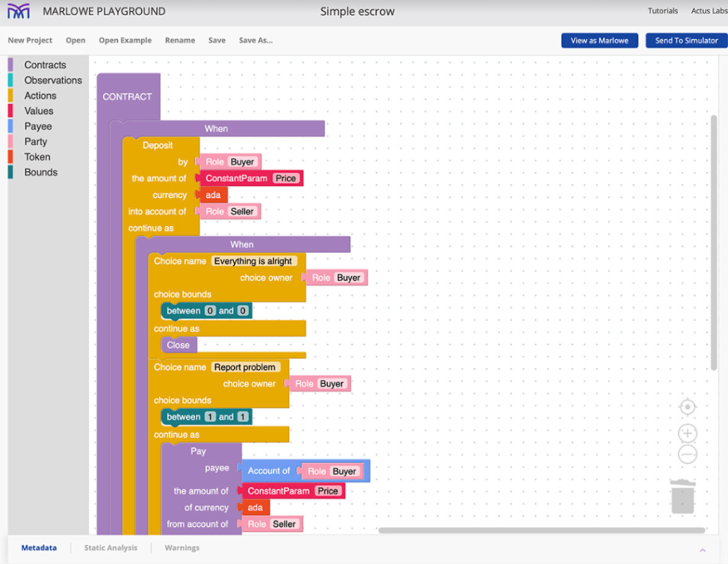Click the Send To Simulator button
Image resolution: width=728 pixels, height=564 pixels.
point(686,40)
